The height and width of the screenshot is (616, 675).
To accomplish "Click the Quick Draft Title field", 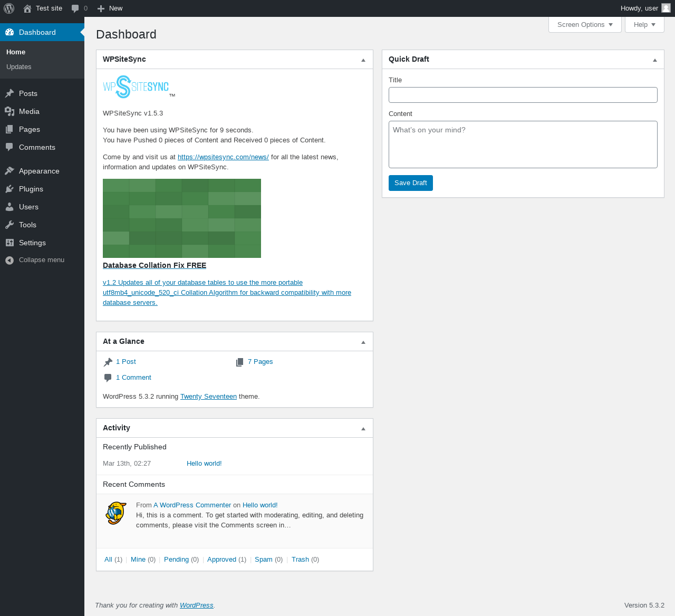I will coord(523,95).
